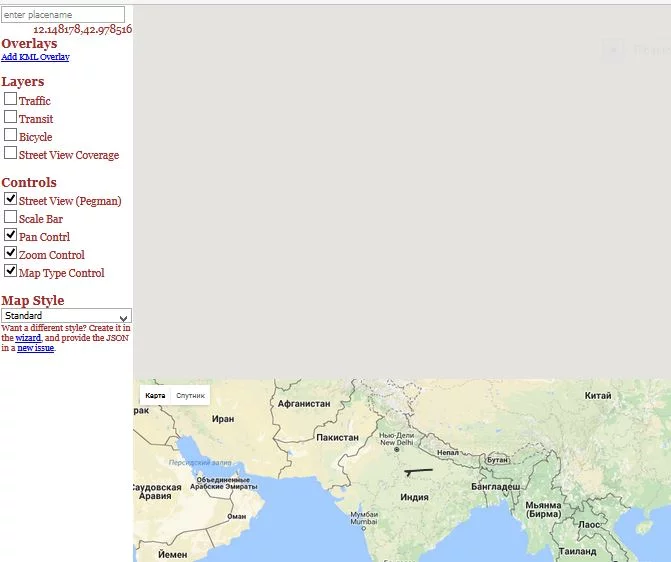
Task: Switch to Спутник satellite view
Action: [x=190, y=395]
